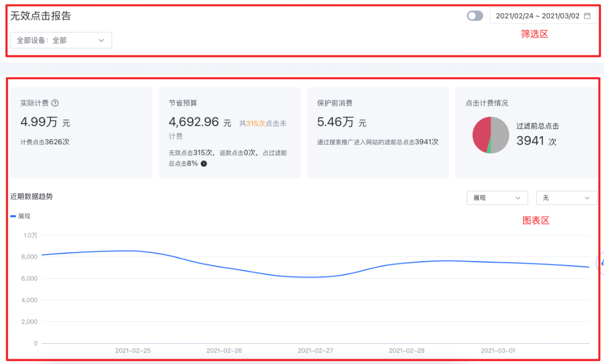
Task: Toggle the switch next to the date range
Action: 474,16
